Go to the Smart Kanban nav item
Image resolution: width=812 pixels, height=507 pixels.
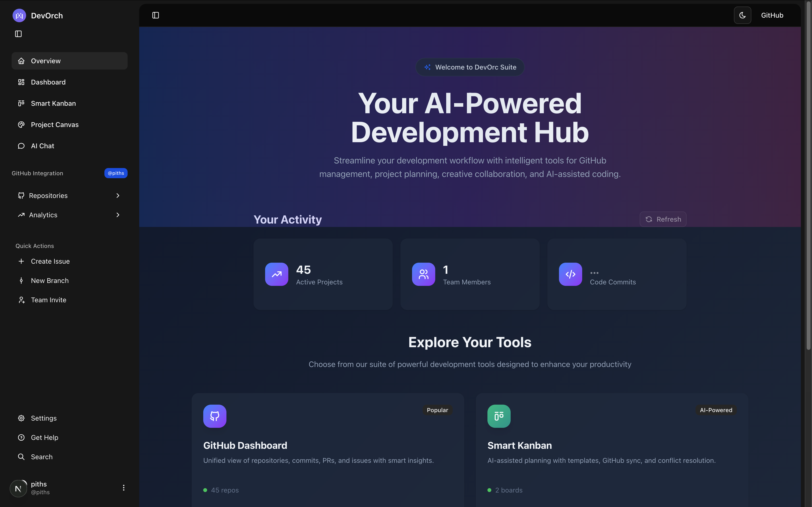pos(53,103)
